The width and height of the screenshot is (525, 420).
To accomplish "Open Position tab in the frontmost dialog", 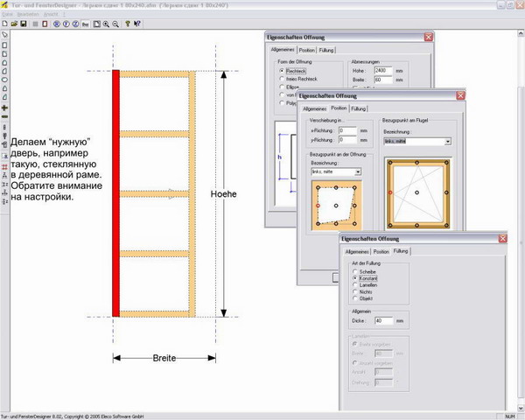I will (x=381, y=251).
